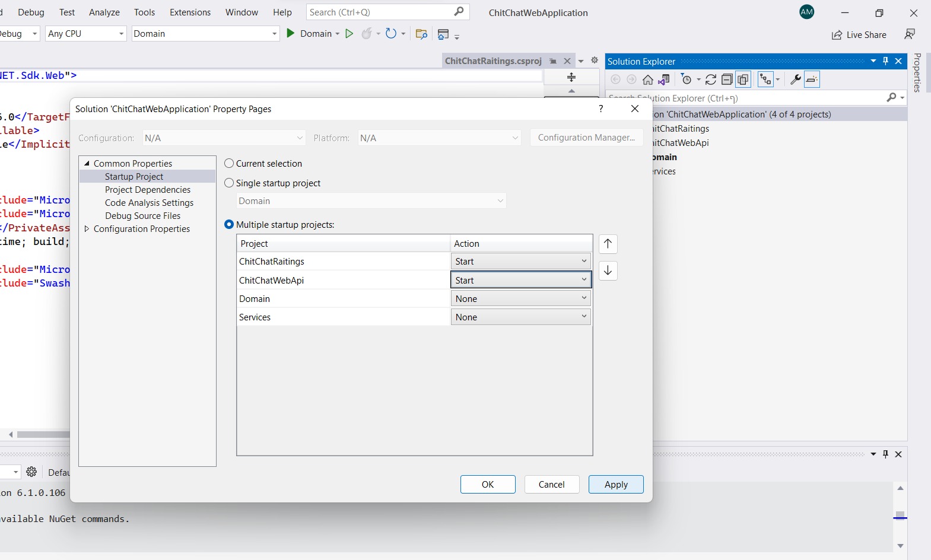Screen dimensions: 931x560
Task: Open the feedback person icon
Action: (910, 34)
